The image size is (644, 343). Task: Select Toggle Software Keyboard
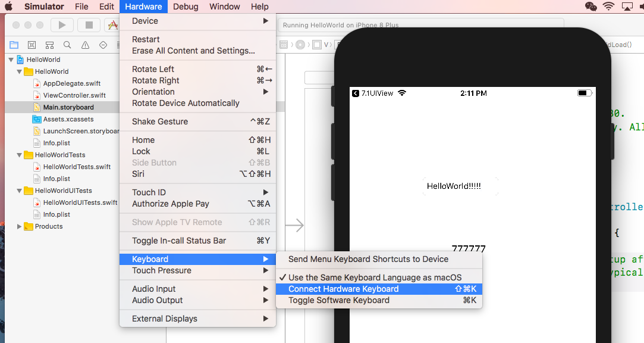[338, 300]
